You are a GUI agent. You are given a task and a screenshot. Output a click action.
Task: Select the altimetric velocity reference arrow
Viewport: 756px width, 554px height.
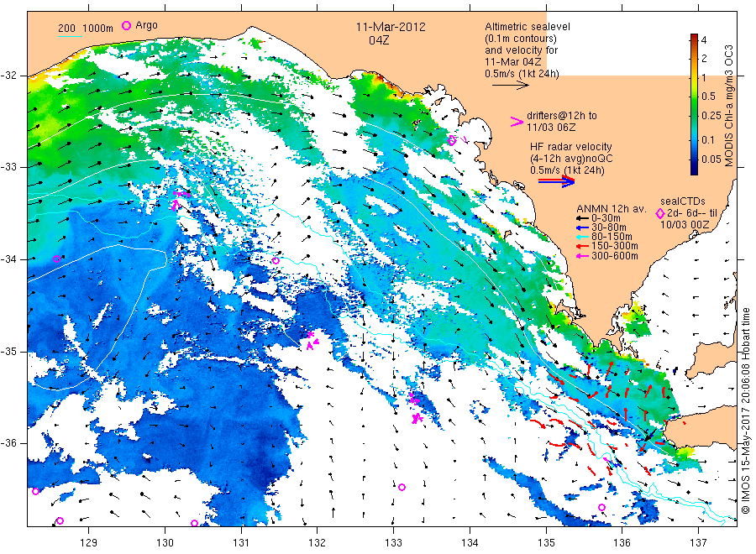coord(511,86)
